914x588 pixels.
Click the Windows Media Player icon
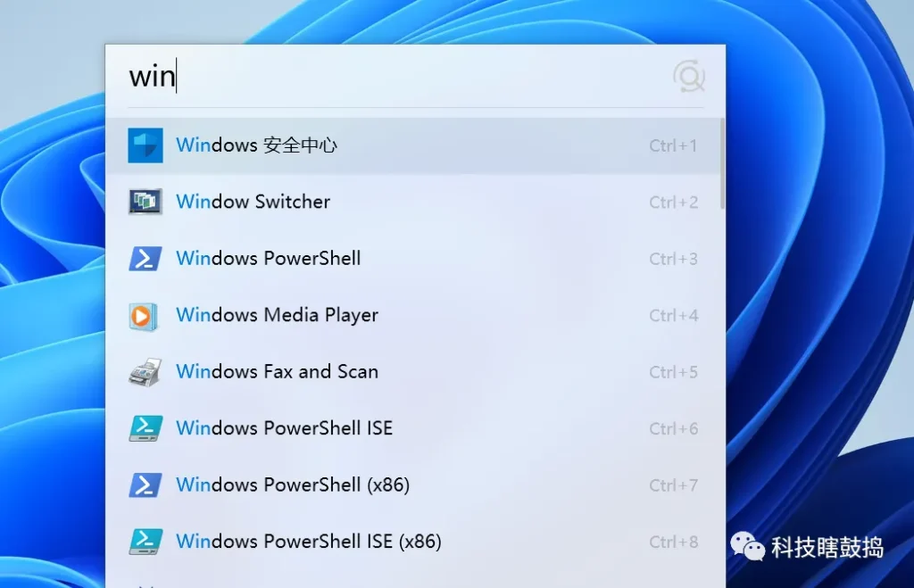pyautogui.click(x=143, y=316)
